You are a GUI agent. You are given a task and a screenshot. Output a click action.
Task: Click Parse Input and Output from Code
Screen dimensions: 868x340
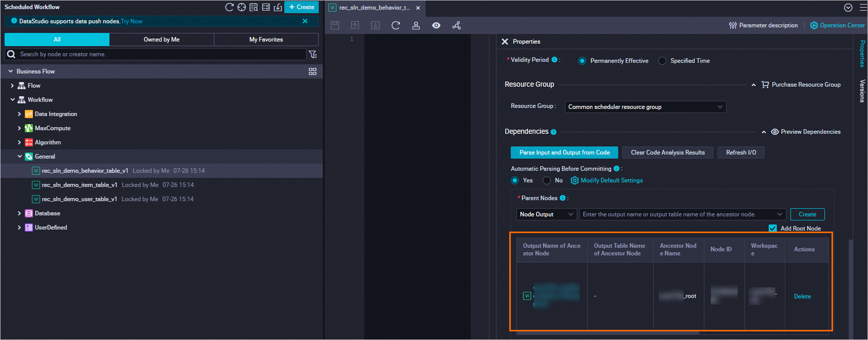(x=564, y=153)
